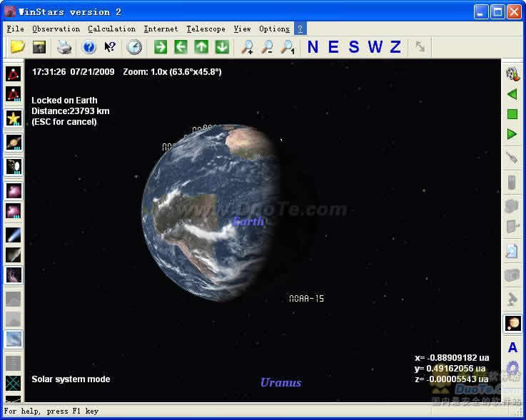This screenshot has height=420, width=526.
Task: Activate the What's This context help cursor
Action: click(x=110, y=47)
